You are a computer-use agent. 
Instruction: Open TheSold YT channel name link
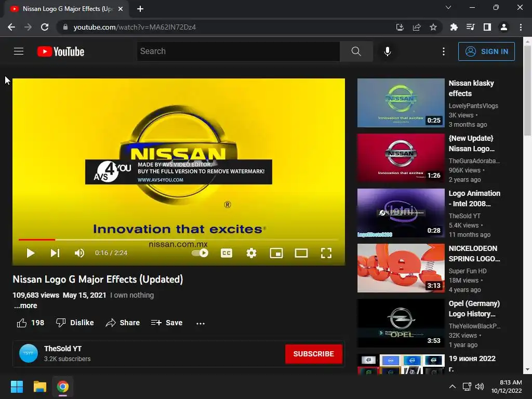63,349
